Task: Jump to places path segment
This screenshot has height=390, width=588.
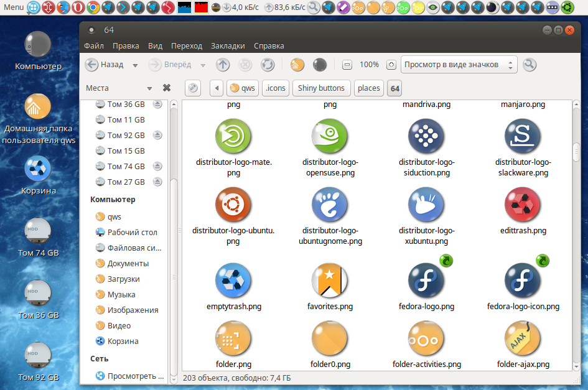Action: coord(368,88)
